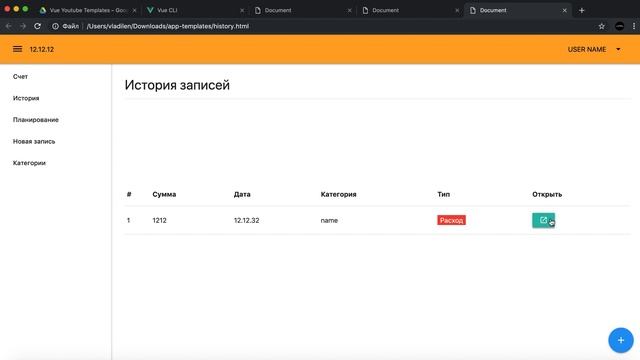640x360 pixels.
Task: Click the sum value 1212
Action: (159, 220)
